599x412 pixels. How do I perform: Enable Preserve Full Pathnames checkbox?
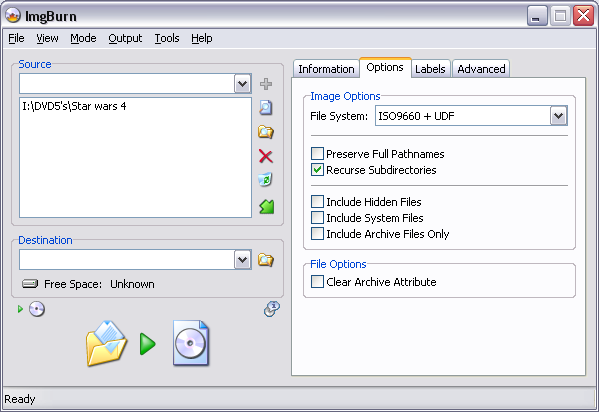coord(317,154)
